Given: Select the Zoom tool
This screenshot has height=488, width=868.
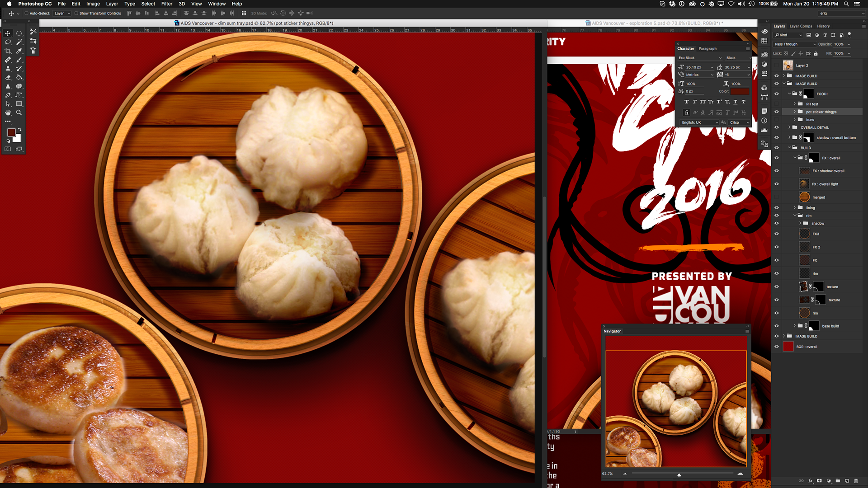Looking at the screenshot, I should tap(19, 113).
